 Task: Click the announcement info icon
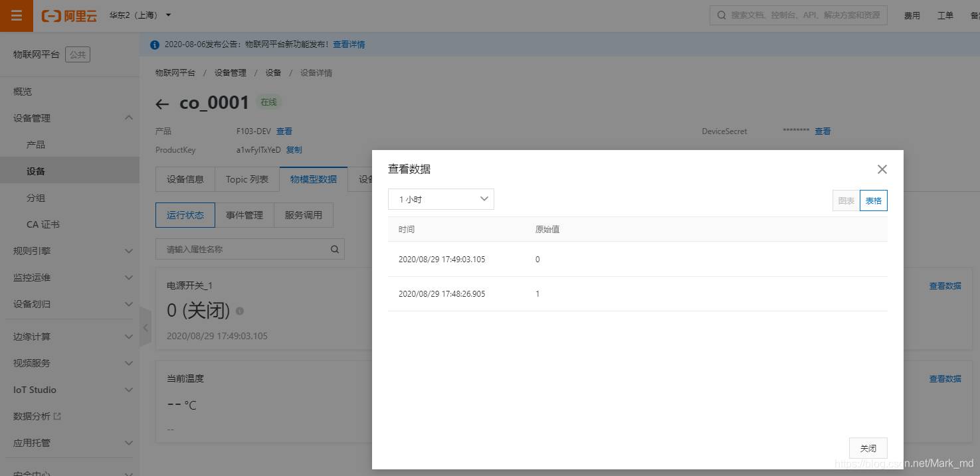point(155,44)
